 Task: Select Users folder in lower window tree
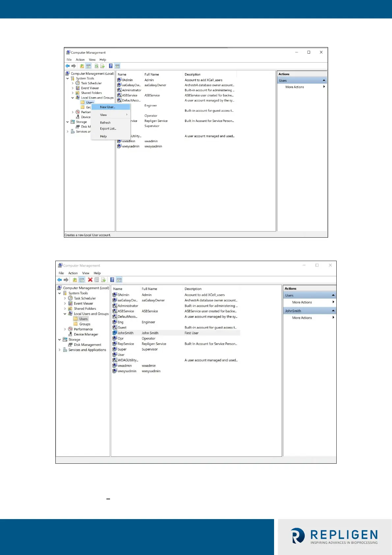[x=83, y=319]
